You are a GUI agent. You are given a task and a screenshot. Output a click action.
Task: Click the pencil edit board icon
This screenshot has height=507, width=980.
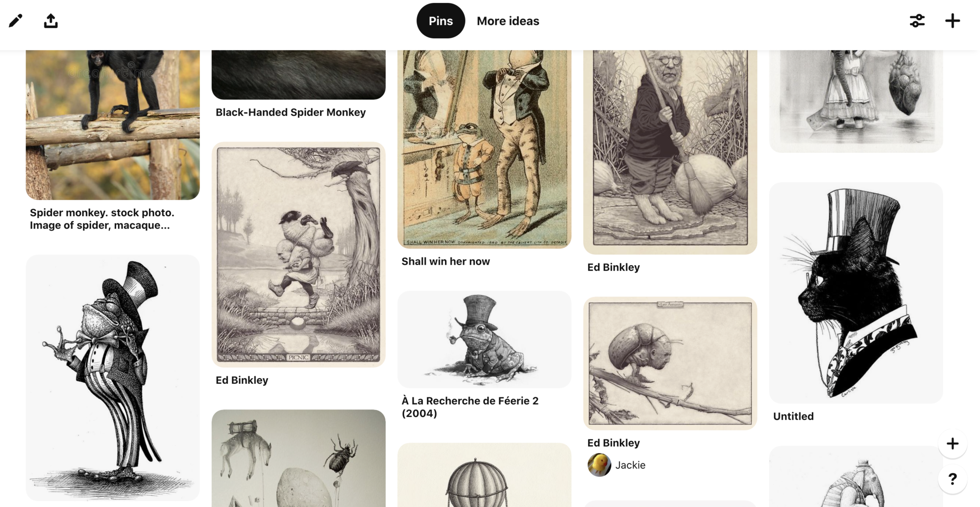(16, 21)
